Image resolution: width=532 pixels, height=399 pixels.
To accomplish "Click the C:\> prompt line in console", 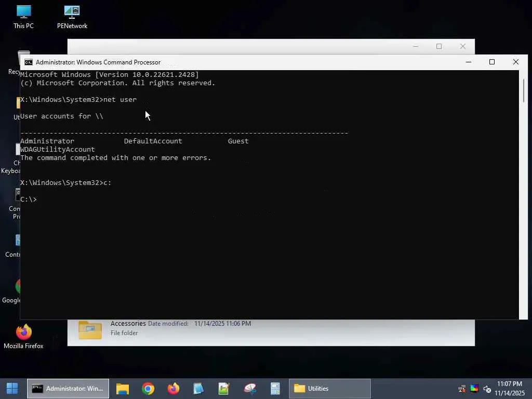I will (29, 199).
